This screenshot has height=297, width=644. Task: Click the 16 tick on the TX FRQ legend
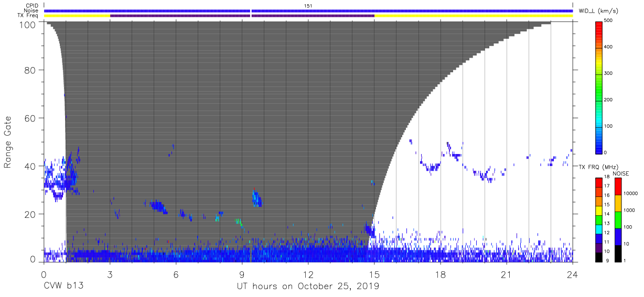pos(607,195)
